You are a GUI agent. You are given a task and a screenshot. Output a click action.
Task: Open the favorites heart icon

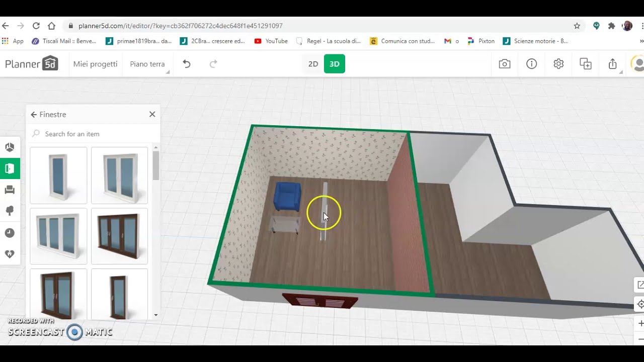pos(10,254)
